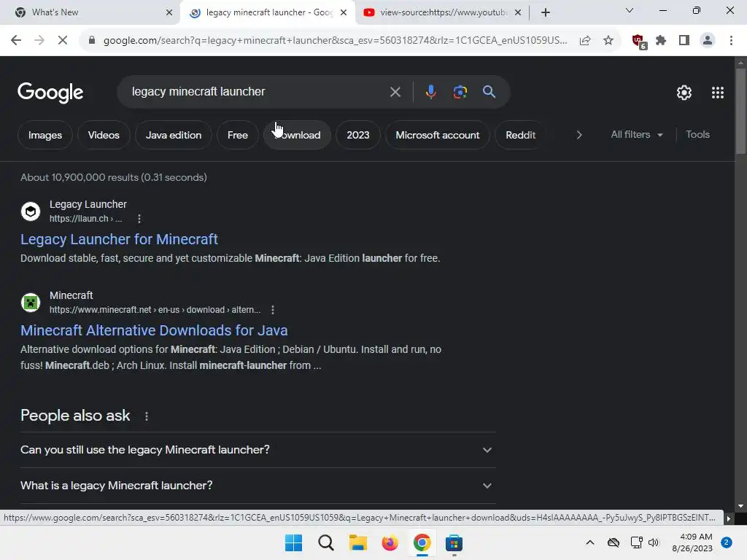Filter results by Videos
Screen dimensions: 747x560
tap(104, 135)
